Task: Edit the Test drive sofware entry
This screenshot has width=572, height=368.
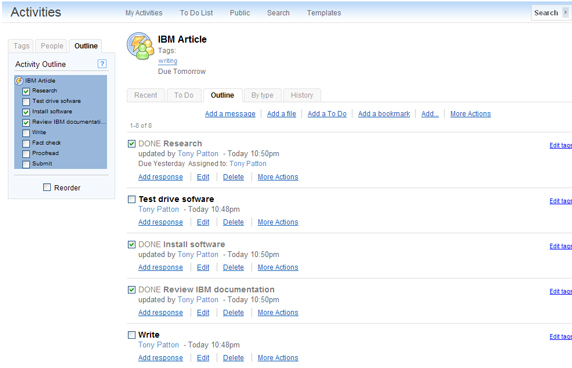Action: pyautogui.click(x=203, y=222)
